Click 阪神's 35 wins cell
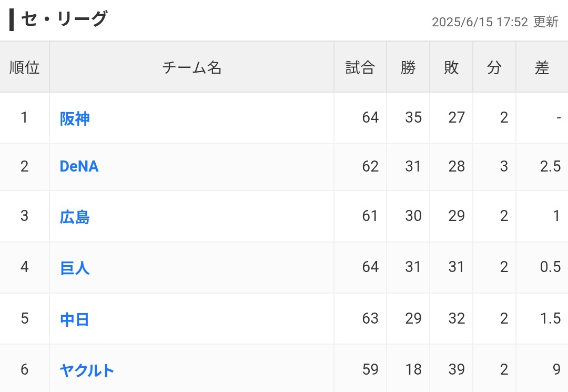The image size is (568, 392). point(413,117)
